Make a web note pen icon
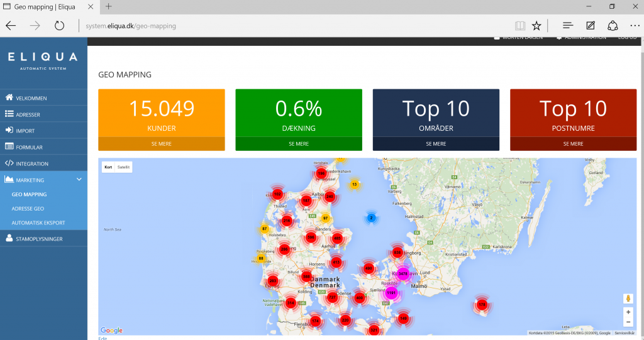 (590, 26)
